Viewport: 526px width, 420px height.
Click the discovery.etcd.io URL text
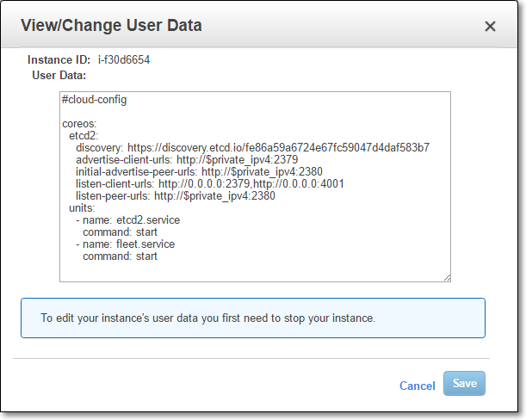(x=278, y=148)
